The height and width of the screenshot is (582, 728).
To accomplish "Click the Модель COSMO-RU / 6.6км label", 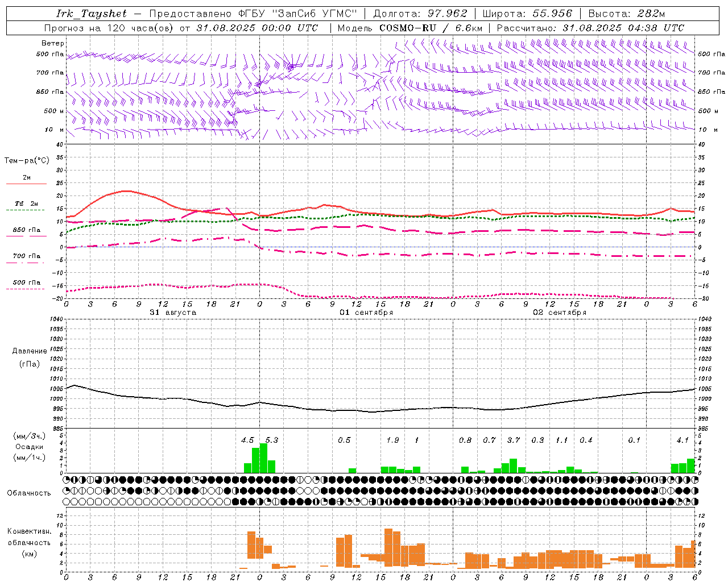I will click(410, 28).
